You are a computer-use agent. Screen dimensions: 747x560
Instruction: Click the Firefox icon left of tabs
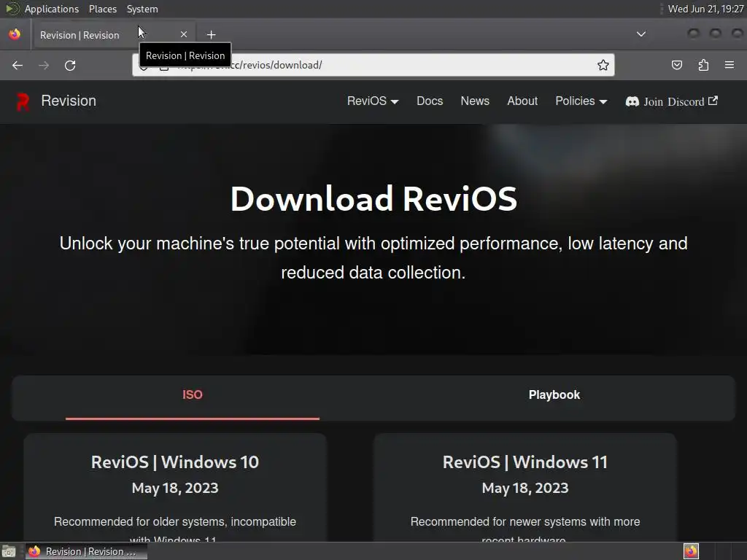15,34
